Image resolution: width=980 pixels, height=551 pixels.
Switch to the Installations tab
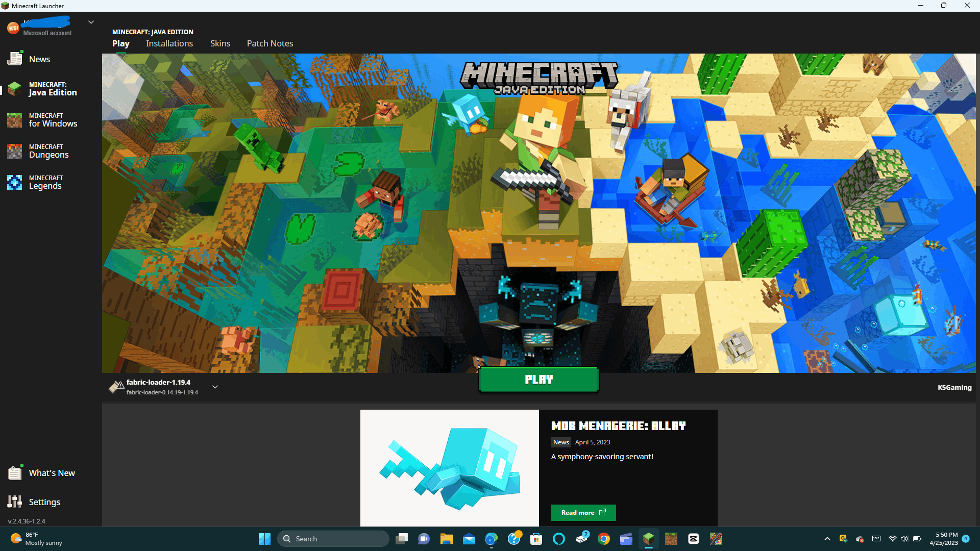click(169, 43)
